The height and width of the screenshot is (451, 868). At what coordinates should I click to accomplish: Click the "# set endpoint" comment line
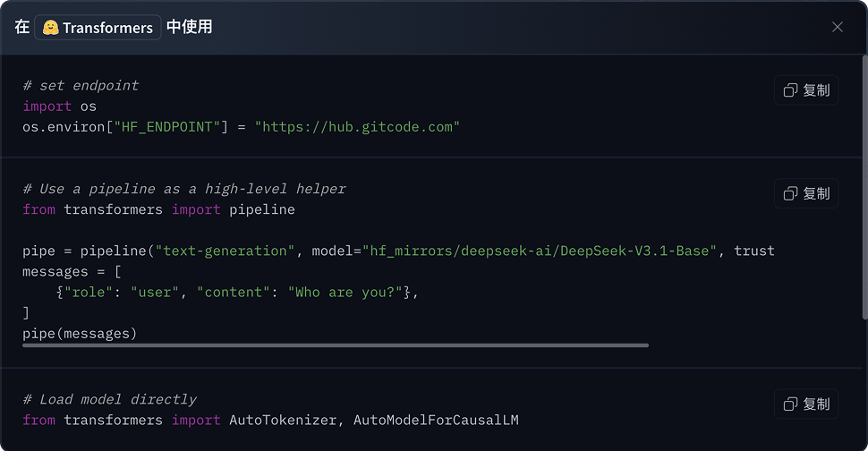(81, 86)
